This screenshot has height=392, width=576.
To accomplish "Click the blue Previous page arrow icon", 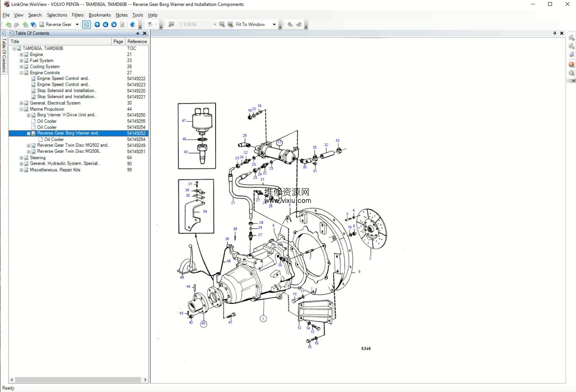I will pos(106,25).
